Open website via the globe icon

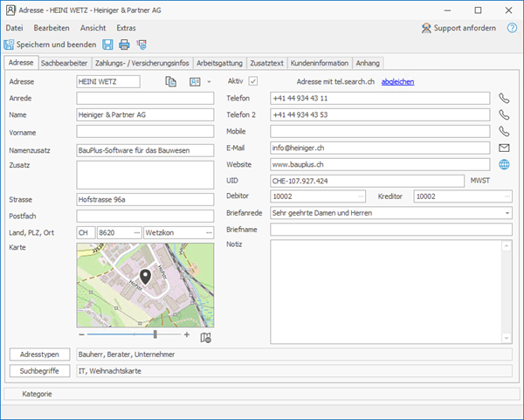coord(504,164)
